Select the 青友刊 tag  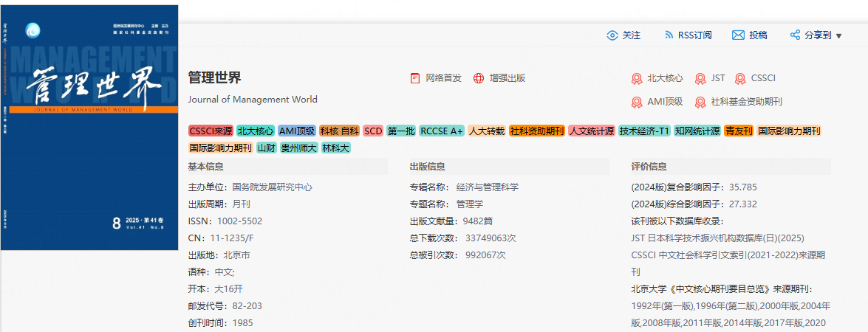point(739,131)
